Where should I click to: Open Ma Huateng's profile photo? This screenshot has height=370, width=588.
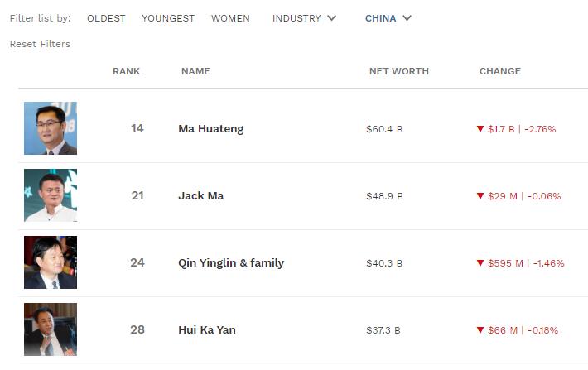coord(51,128)
